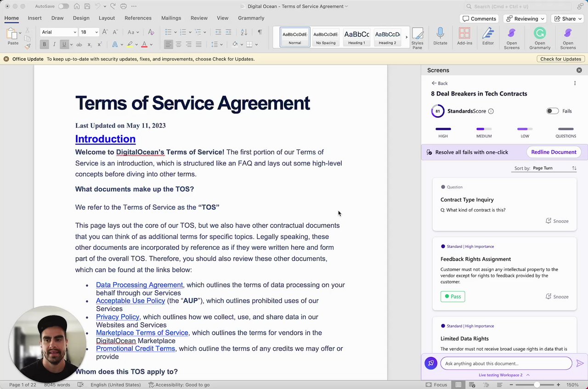Toggle Focus mode in the status bar
588x389 pixels.
(436, 385)
